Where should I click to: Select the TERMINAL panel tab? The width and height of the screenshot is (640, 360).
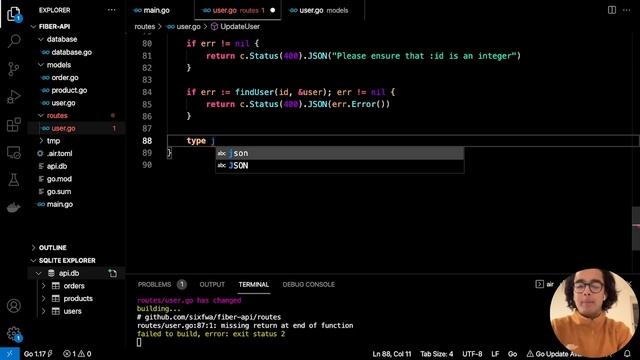pos(253,284)
